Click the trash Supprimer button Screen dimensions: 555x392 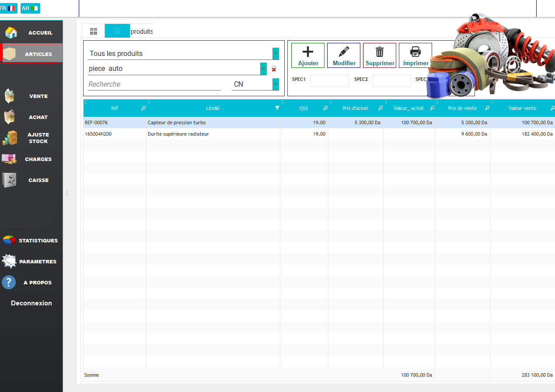380,55
